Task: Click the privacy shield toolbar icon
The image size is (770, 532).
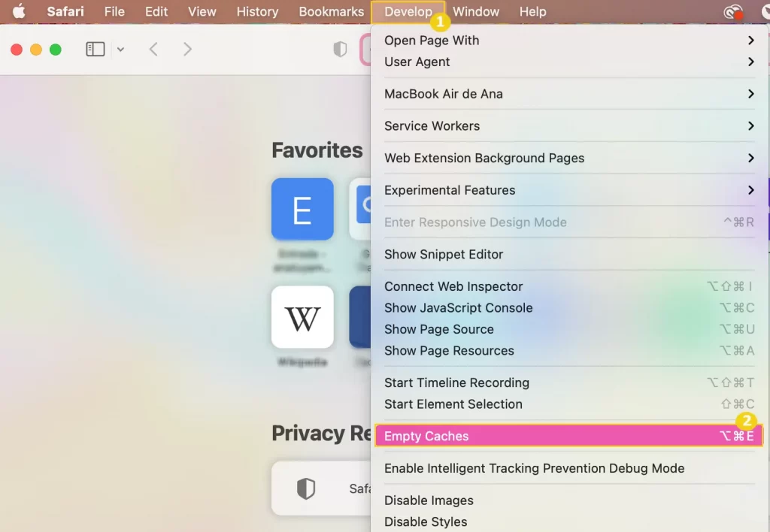Action: [x=340, y=49]
